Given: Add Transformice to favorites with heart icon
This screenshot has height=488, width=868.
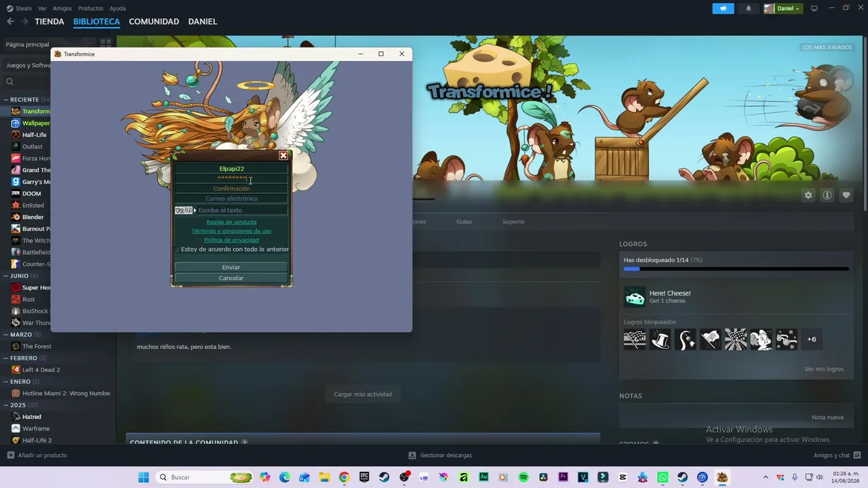Looking at the screenshot, I should click(846, 195).
